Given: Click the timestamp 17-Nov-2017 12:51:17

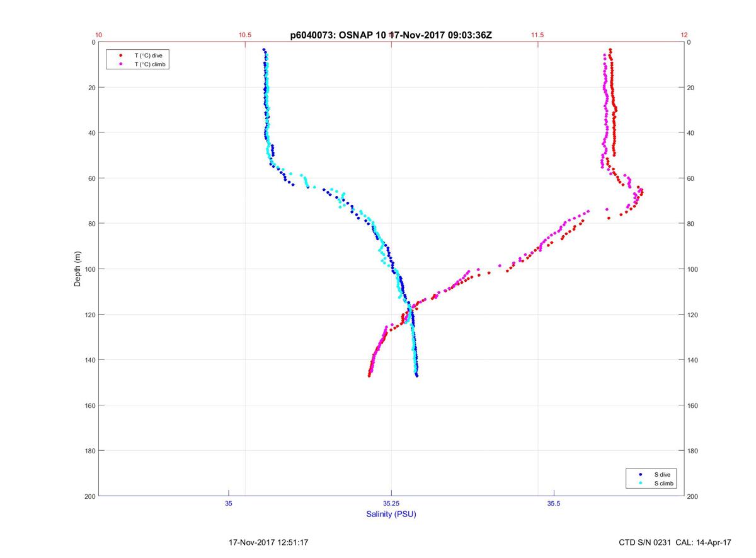Looking at the screenshot, I should coord(268,542).
